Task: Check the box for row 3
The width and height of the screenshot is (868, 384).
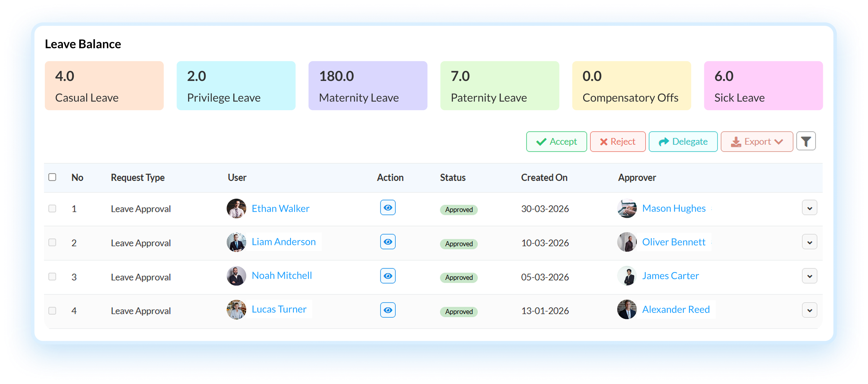Action: [x=52, y=277]
